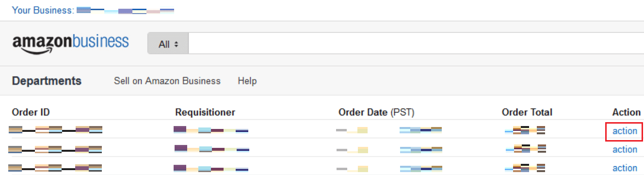Viewport: 644px width, 175px height.
Task: Sort by Order Date (PST) column header
Action: 376,112
